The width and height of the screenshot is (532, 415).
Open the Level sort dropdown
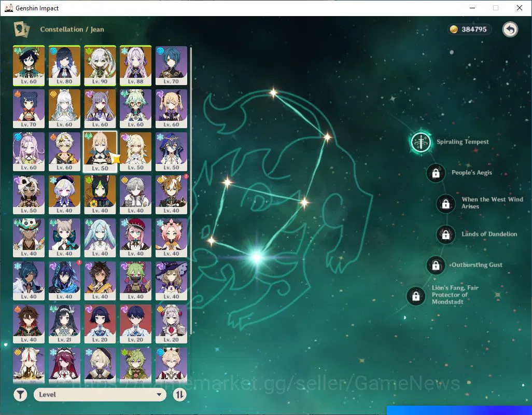[100, 394]
